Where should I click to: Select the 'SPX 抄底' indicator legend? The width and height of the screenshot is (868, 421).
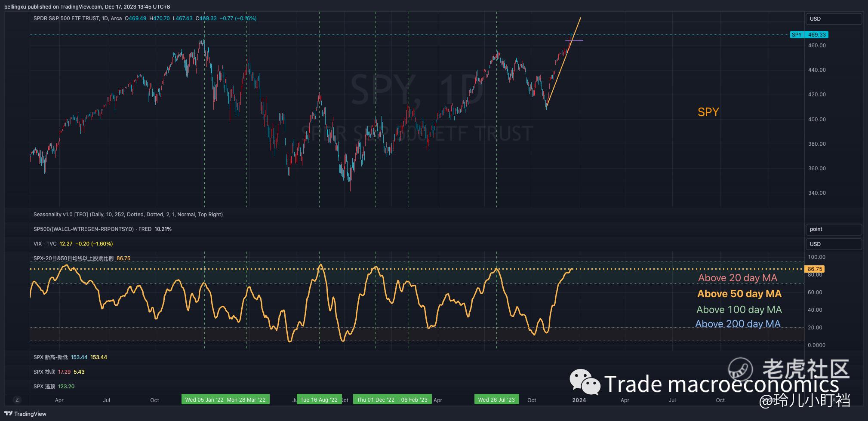44,372
